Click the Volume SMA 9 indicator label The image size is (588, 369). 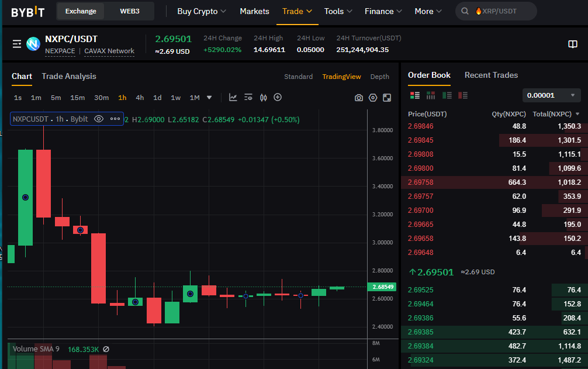[36, 349]
